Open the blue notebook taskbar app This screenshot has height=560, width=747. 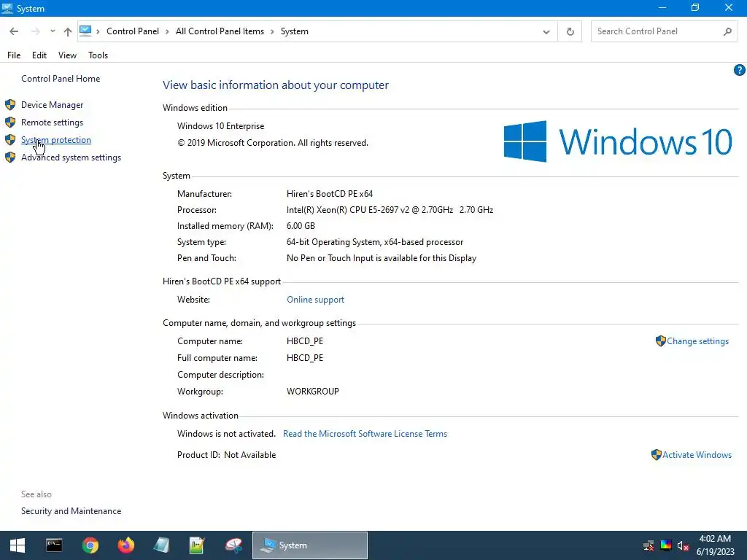click(x=161, y=545)
